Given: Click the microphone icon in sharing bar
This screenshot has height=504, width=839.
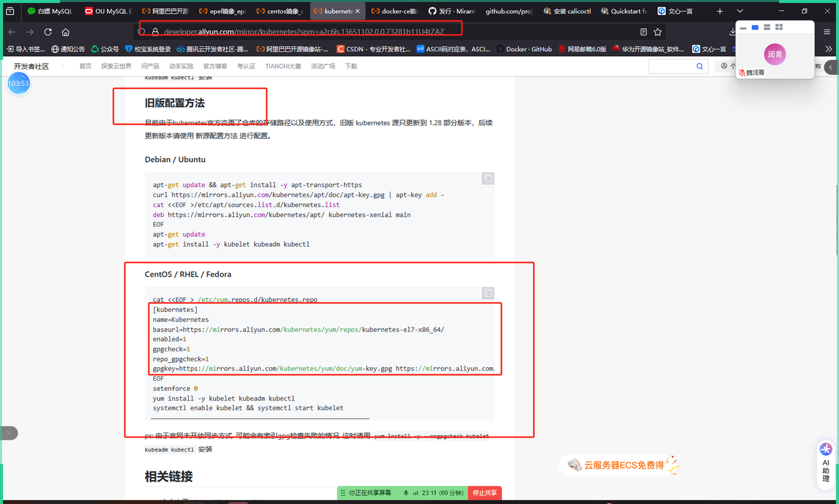Looking at the screenshot, I should point(406,493).
